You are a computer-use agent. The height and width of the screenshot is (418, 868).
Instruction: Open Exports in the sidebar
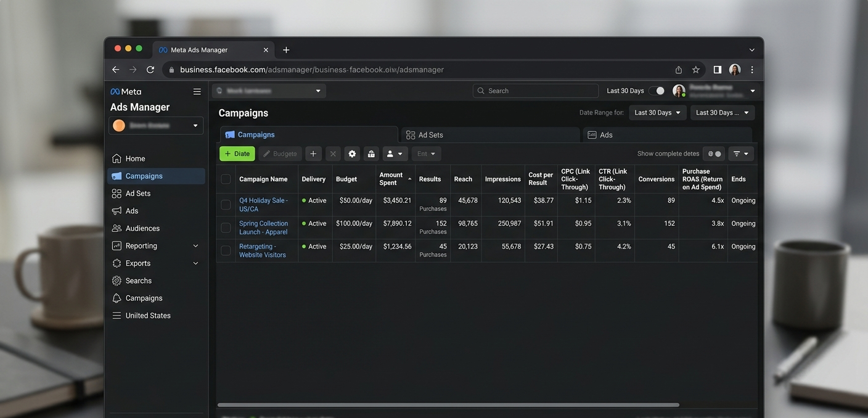coord(137,263)
